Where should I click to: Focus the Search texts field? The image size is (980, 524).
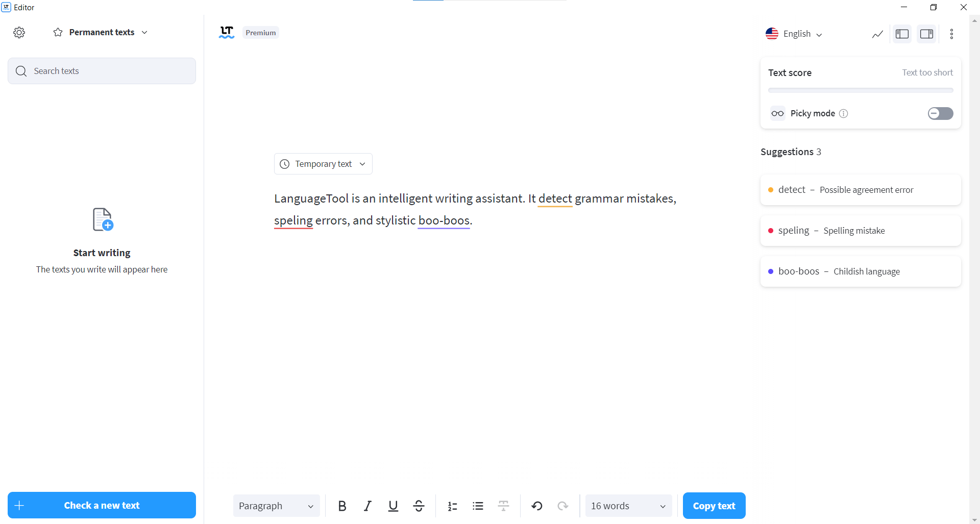(x=102, y=71)
